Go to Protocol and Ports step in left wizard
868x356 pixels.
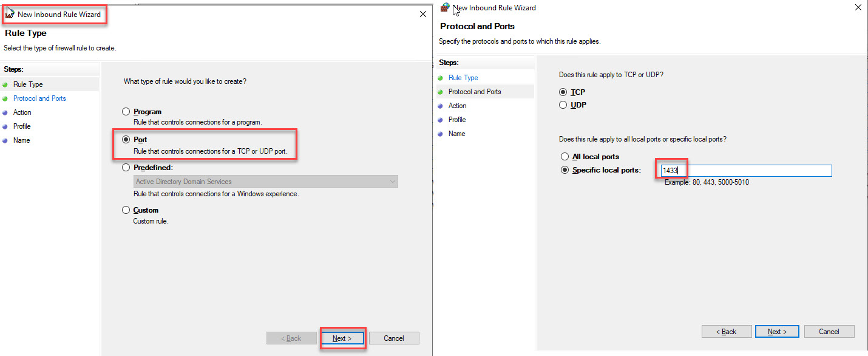tap(39, 98)
